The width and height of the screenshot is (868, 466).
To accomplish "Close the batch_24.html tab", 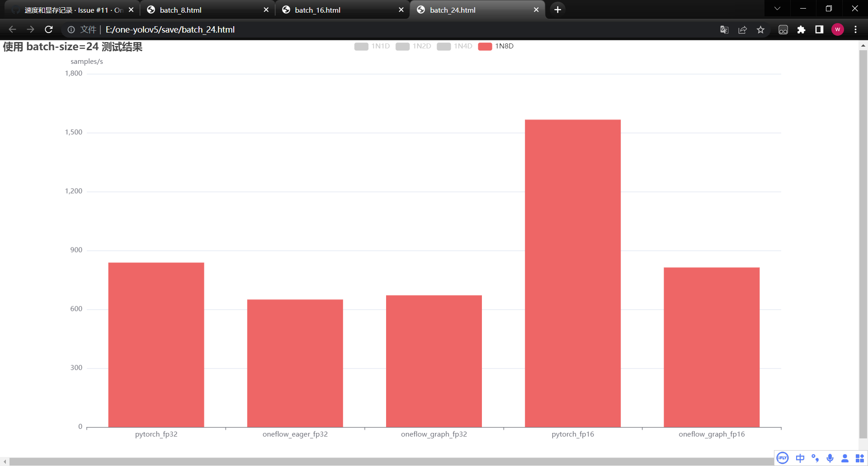I will click(x=536, y=10).
